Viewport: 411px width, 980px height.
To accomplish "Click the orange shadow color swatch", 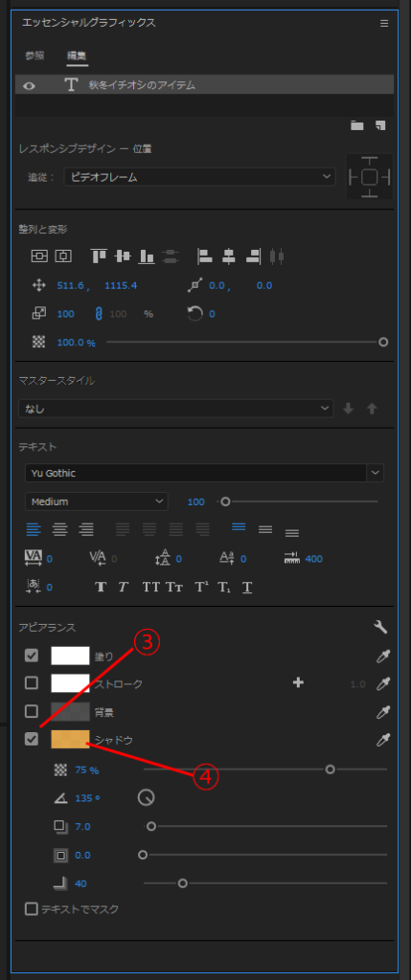I will coord(70,740).
